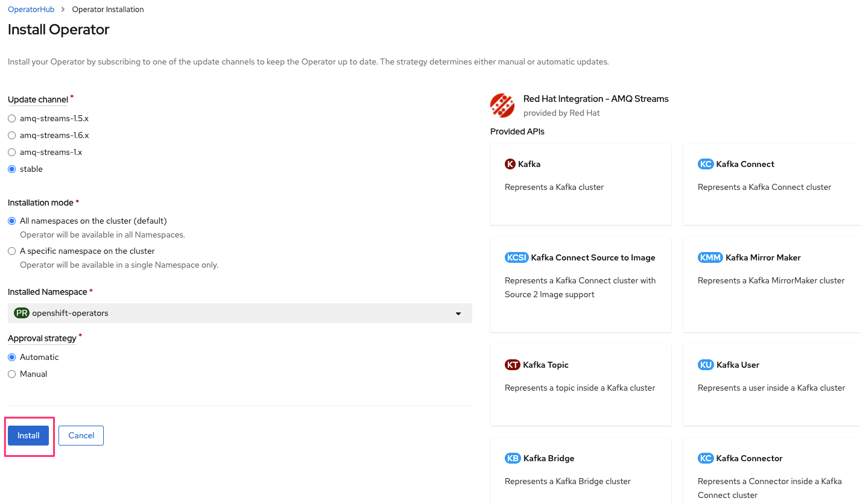
Task: Click 'Operator will be available in a single Namespace only'
Action: (119, 265)
